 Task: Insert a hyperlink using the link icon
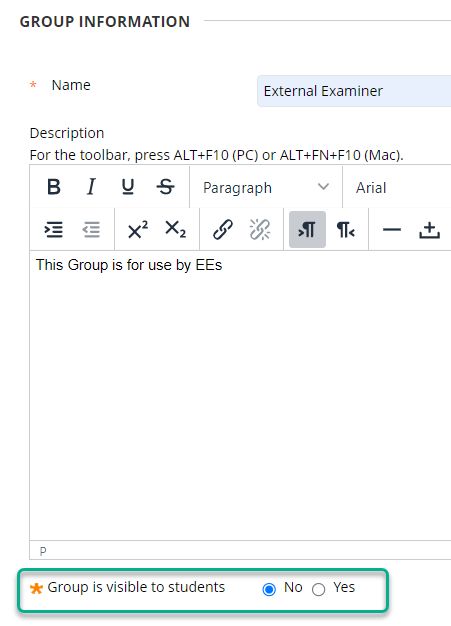pyautogui.click(x=223, y=230)
